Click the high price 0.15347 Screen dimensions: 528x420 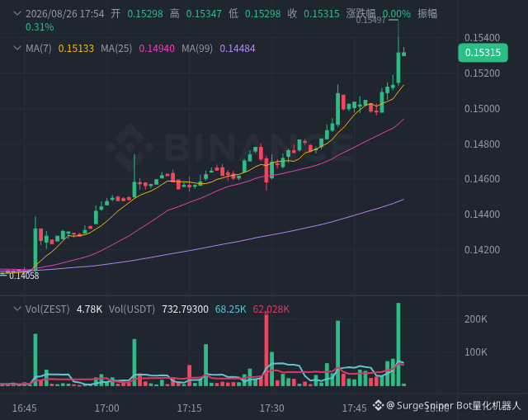pos(204,14)
